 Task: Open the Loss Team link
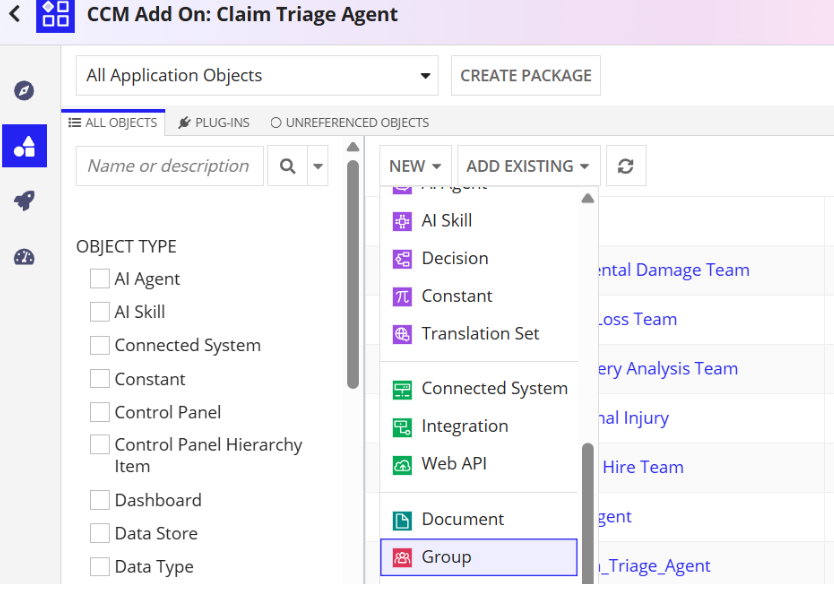click(x=637, y=319)
